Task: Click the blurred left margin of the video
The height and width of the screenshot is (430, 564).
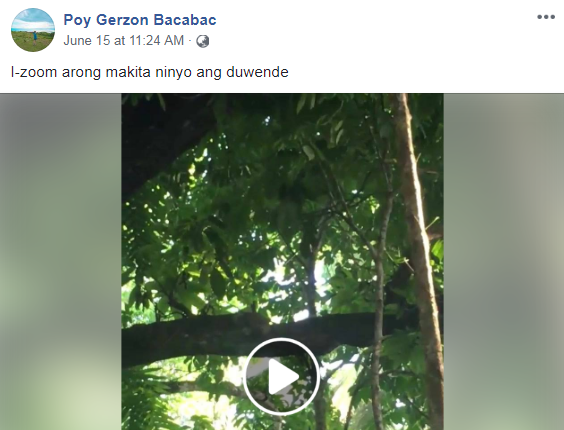Action: (61, 262)
